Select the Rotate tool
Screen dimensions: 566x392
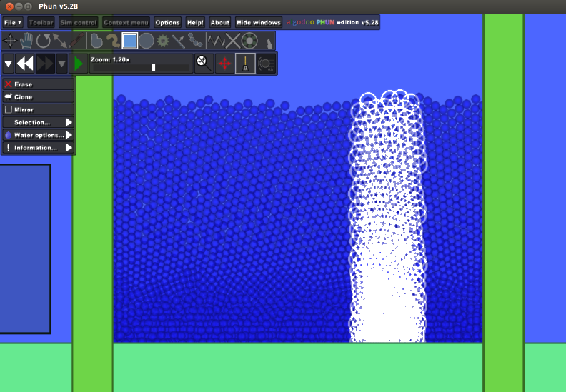44,41
